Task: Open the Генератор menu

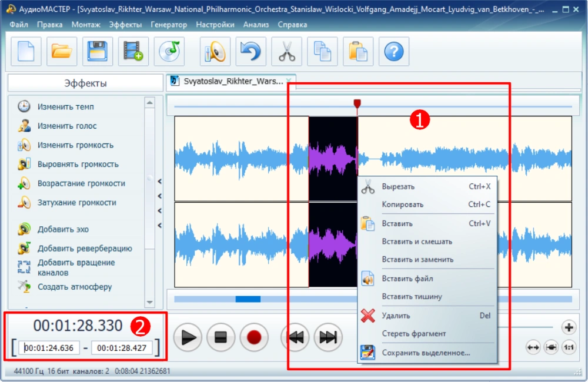Action: 169,25
